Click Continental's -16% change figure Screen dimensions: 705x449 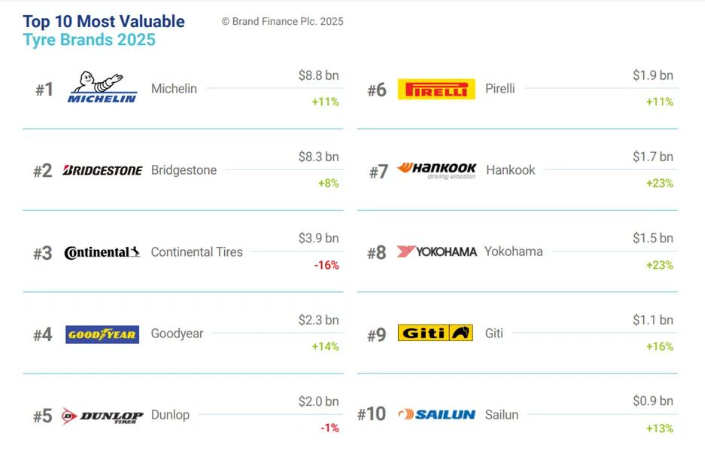click(326, 265)
